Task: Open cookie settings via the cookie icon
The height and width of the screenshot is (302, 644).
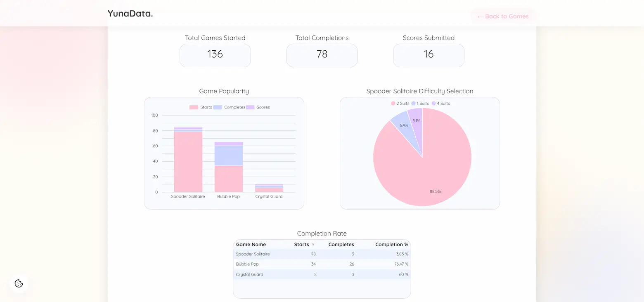Action: coord(19,283)
